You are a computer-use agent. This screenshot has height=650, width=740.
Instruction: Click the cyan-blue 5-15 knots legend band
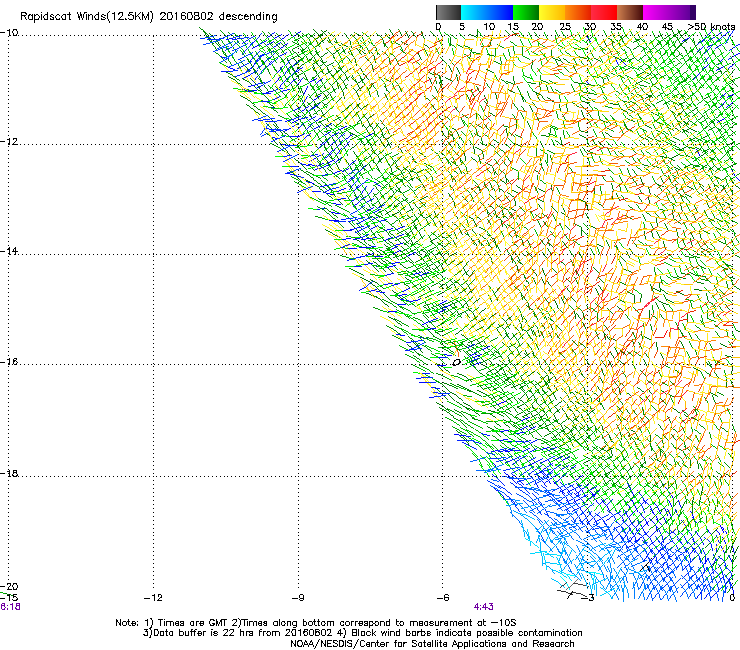point(487,12)
